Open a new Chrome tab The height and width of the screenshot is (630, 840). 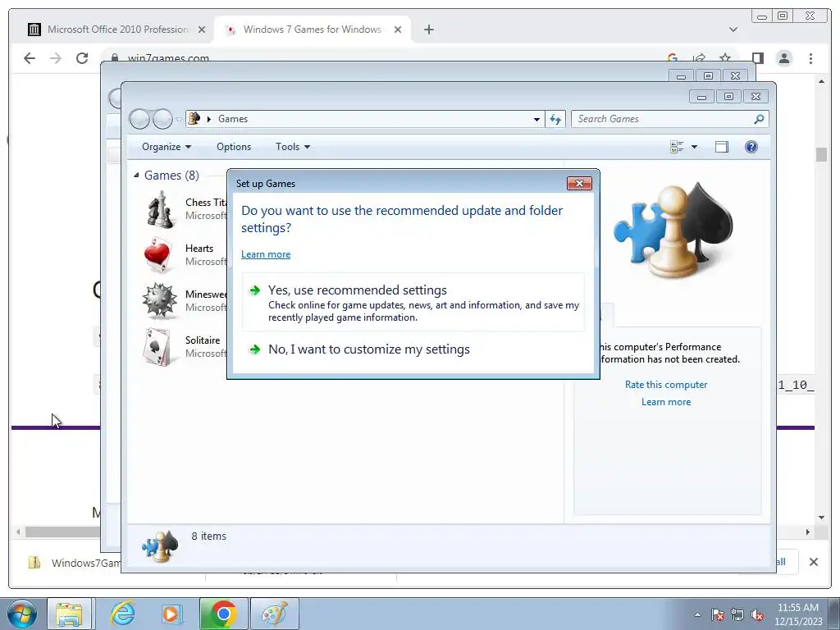pos(428,30)
